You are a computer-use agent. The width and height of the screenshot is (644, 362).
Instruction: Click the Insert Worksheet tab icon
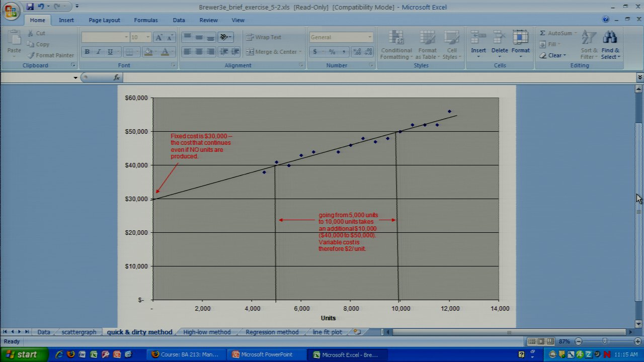point(357,332)
